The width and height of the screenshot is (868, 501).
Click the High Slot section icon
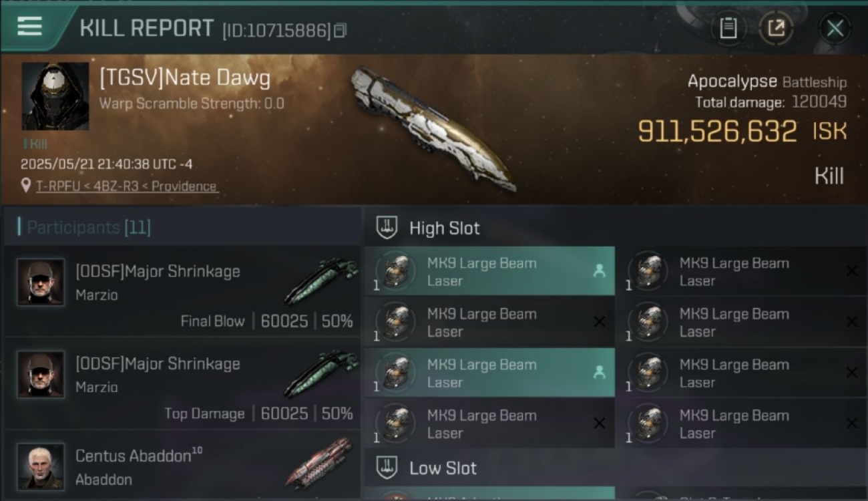click(387, 228)
